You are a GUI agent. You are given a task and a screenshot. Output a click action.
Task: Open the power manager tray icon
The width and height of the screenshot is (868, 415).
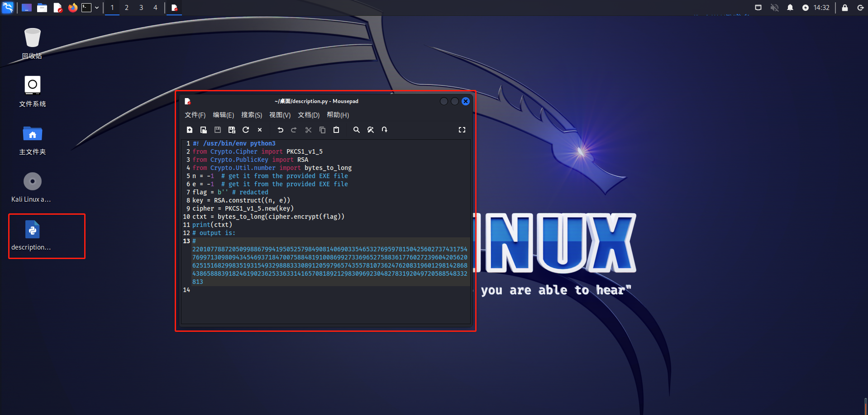(x=806, y=8)
